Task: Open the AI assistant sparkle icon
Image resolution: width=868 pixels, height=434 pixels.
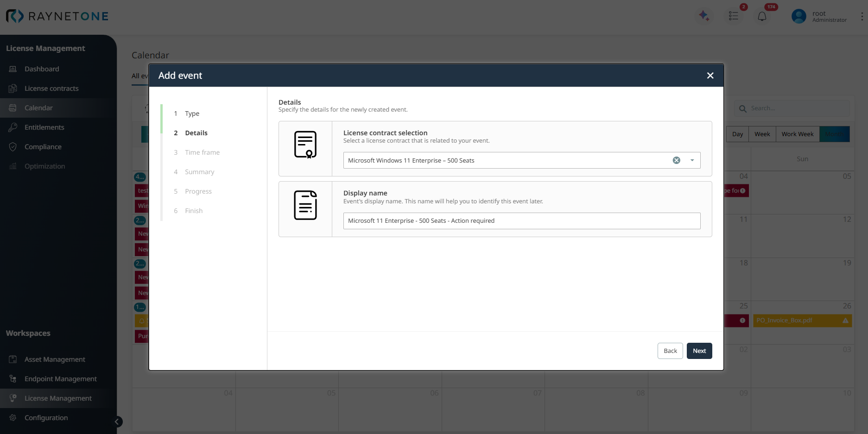Action: pos(704,16)
